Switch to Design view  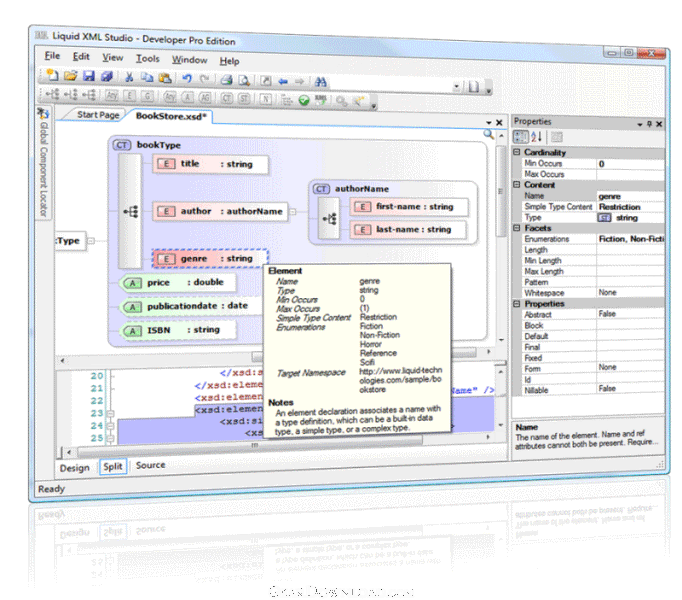point(74,468)
